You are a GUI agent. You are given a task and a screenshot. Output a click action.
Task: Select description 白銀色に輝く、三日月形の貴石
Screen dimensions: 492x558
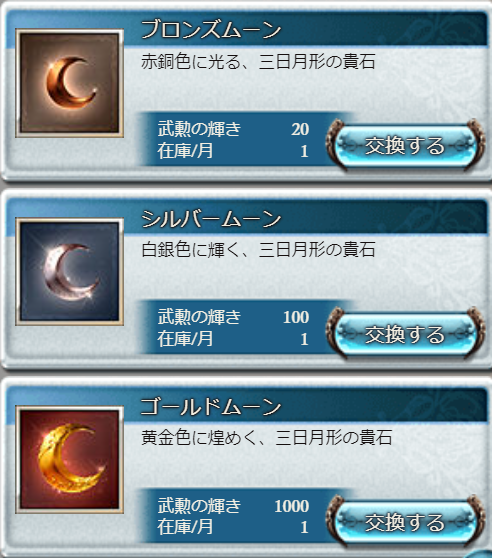(258, 249)
